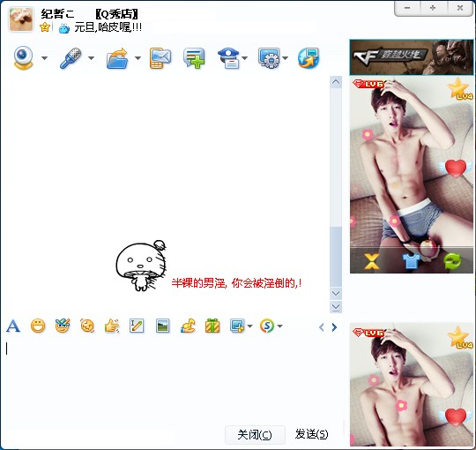The height and width of the screenshot is (450, 476).
Task: Click the yellow star level icon by avatar
Action: point(45,27)
